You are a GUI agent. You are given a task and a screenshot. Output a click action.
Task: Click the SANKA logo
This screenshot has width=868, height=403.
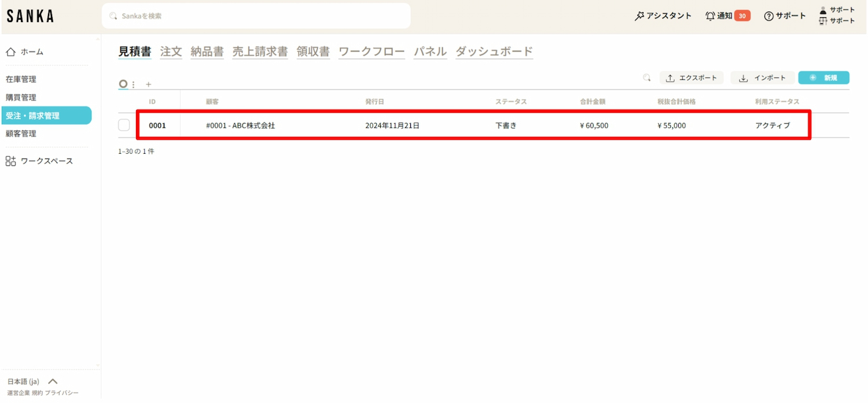pyautogui.click(x=31, y=16)
